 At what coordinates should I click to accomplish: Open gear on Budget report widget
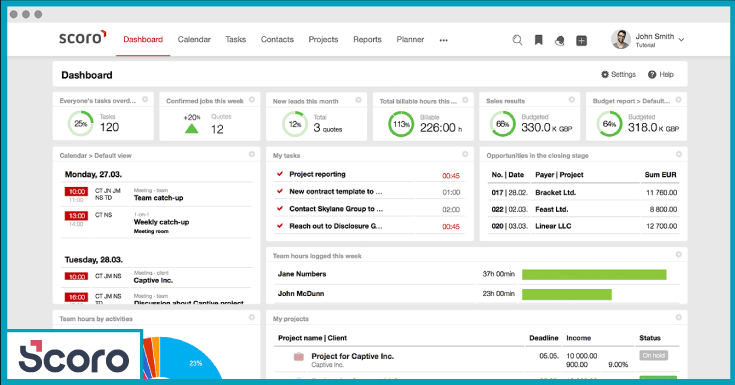pos(678,100)
